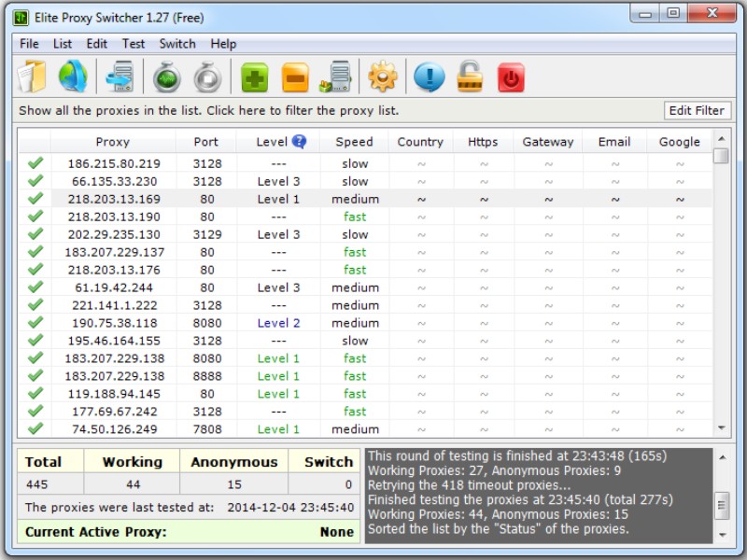Click the blue question mark beside Level
This screenshot has width=747, height=560.
click(x=299, y=142)
